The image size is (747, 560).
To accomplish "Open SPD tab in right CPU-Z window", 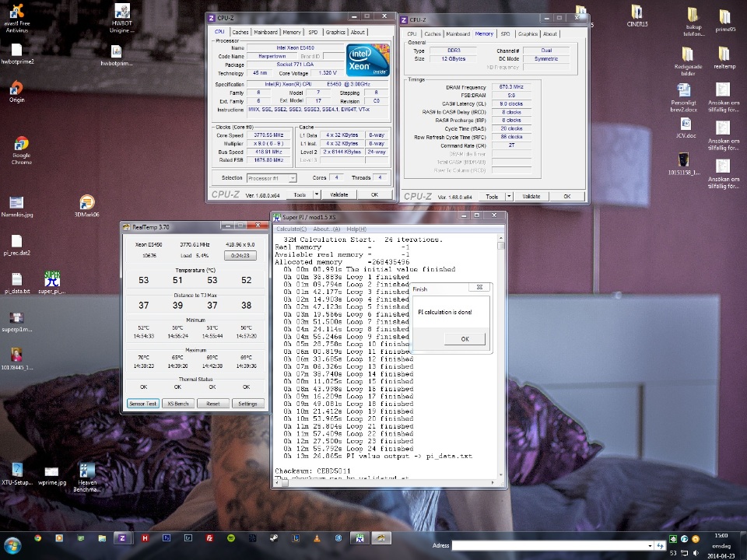I will coord(506,33).
